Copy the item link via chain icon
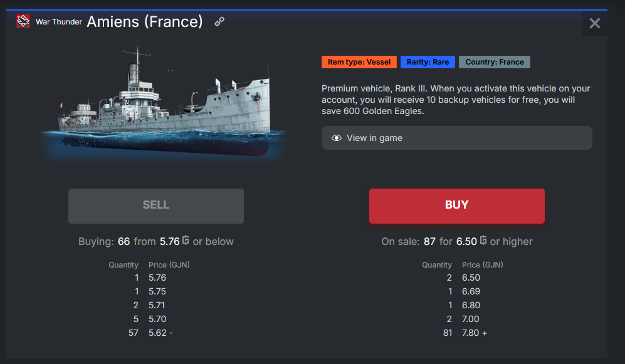Image resolution: width=625 pixels, height=364 pixels. (x=219, y=22)
